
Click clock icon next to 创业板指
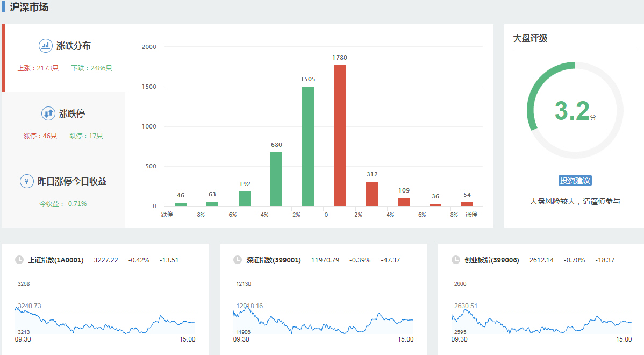coord(456,260)
